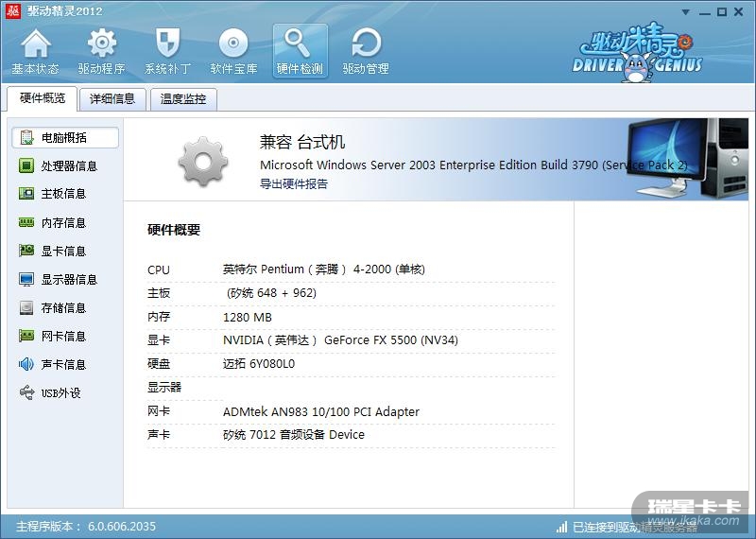Screen dimensions: 756x539
Task: Click version text 6.0.606.2035 in status bar
Action: click(x=122, y=527)
